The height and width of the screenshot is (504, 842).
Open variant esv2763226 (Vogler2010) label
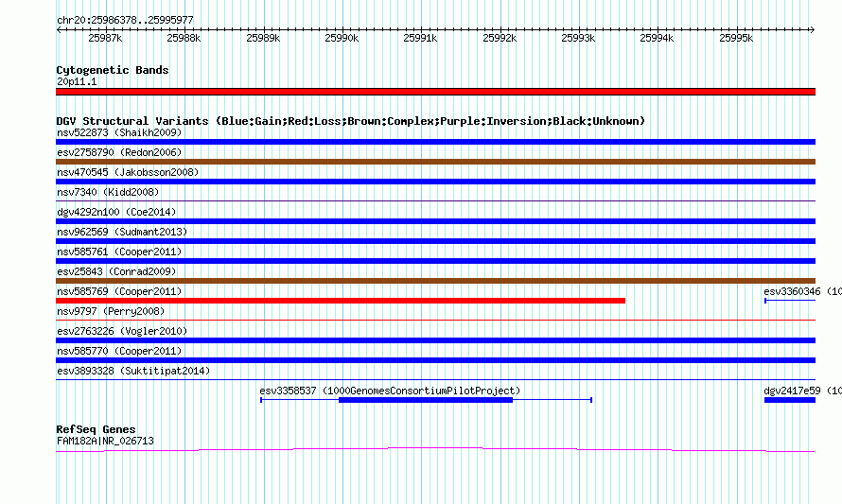point(122,331)
